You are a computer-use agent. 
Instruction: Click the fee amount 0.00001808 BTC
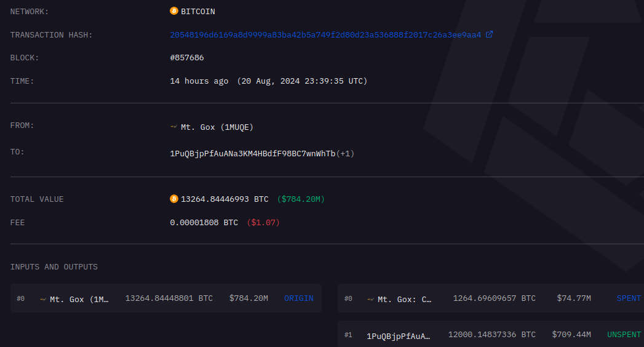coord(204,223)
